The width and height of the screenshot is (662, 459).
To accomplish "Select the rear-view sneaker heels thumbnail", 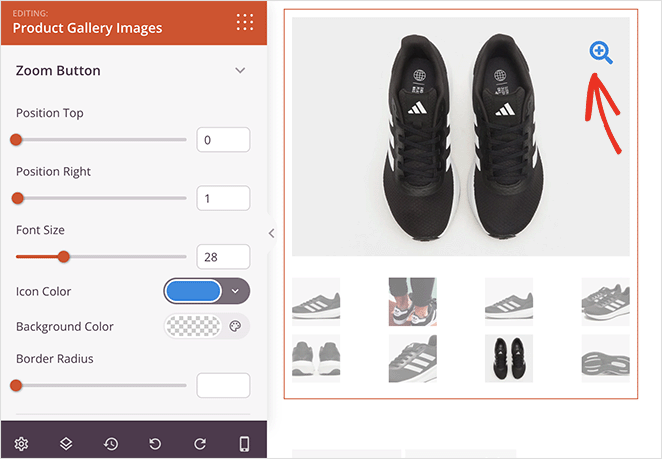I will 316,359.
